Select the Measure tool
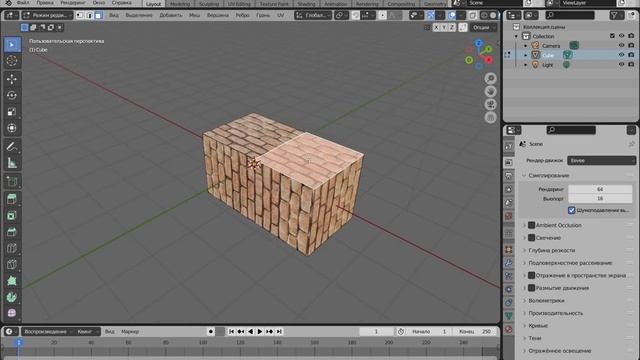 12,163
